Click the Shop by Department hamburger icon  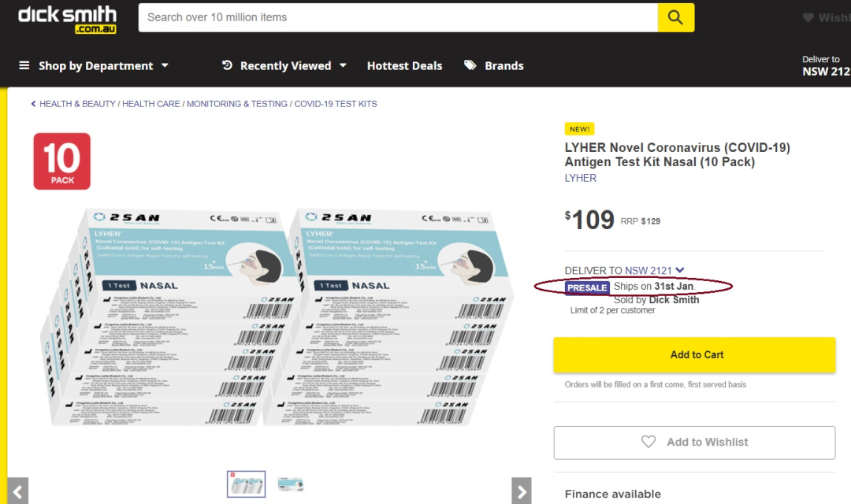click(x=24, y=65)
